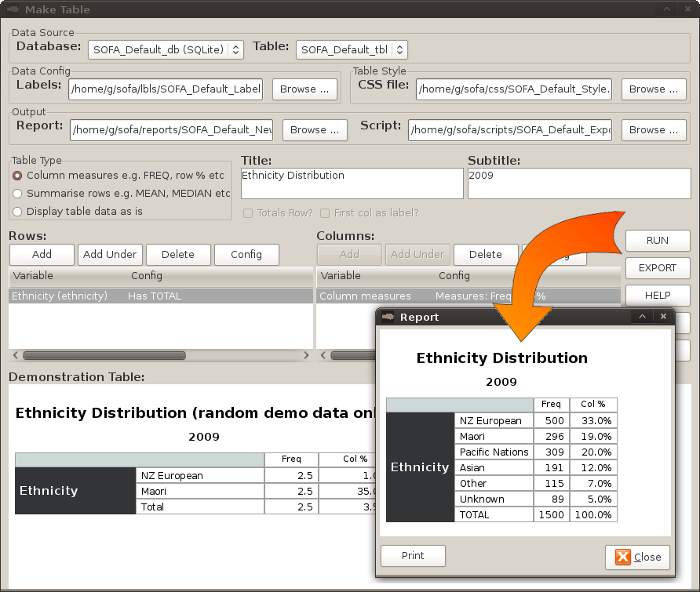Image resolution: width=700 pixels, height=592 pixels.
Task: Browse for the Script file
Action: pos(654,130)
